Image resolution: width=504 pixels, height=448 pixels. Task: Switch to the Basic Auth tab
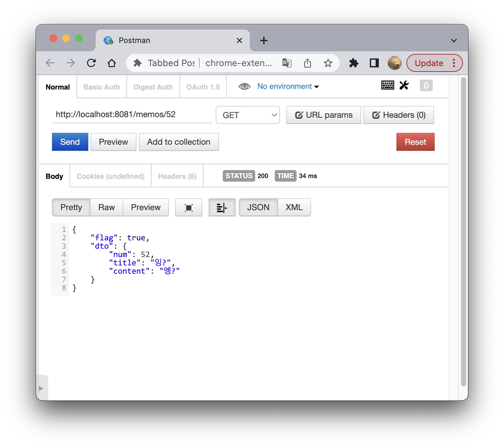[x=102, y=87]
